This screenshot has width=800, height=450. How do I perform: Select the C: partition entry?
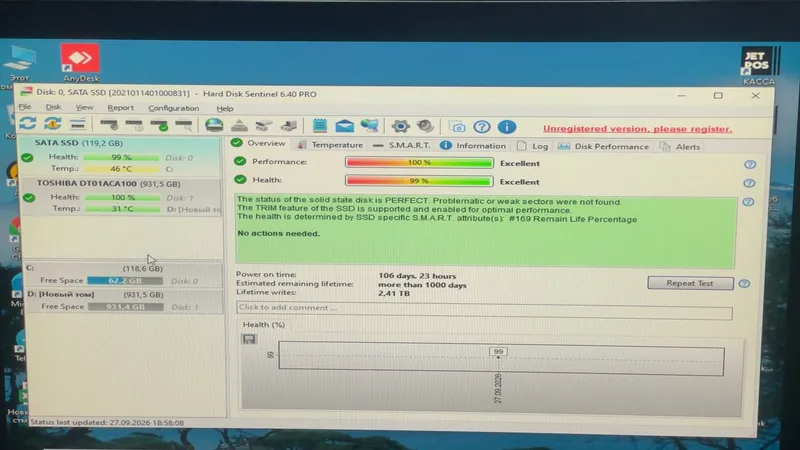[x=124, y=274]
